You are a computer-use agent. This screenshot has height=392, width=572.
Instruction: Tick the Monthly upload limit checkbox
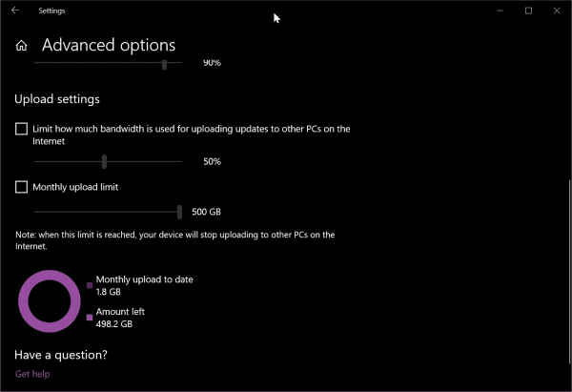[21, 187]
